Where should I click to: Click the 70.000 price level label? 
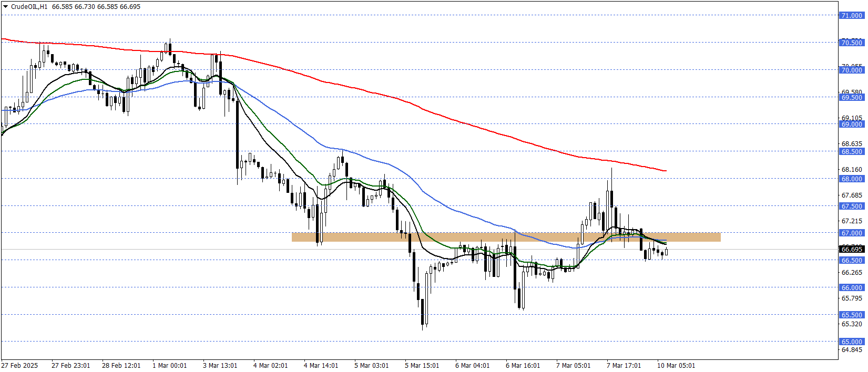(852, 70)
